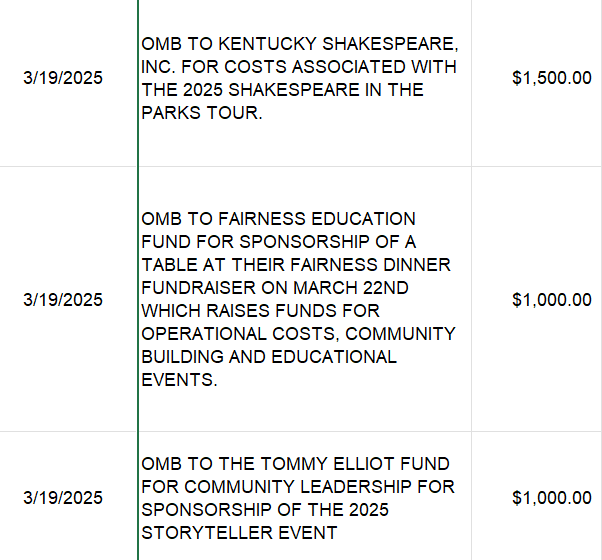602x560 pixels.
Task: Click the line "TABLE AT THEIR FAIRNESS DINNER"
Action: click(296, 264)
